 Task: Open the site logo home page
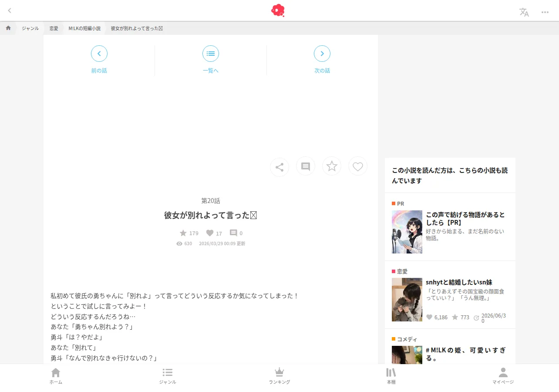pos(278,10)
